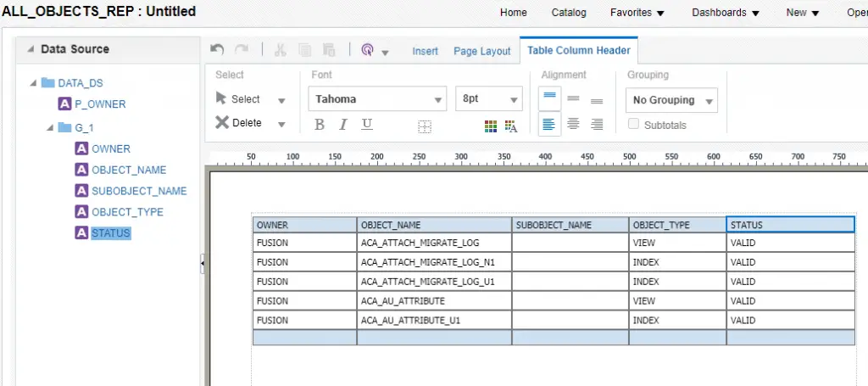Select the OBJECT_NAME column header cell
This screenshot has height=386, width=868.
click(434, 225)
